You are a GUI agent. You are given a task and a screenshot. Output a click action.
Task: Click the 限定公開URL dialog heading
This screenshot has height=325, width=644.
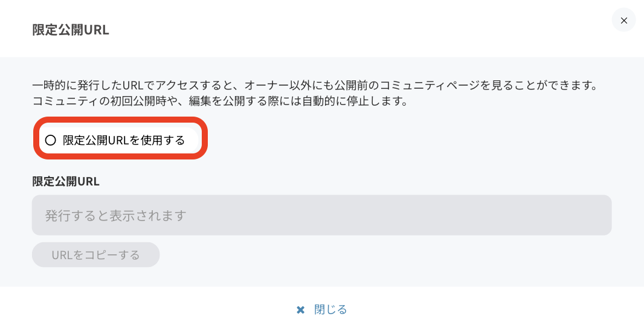71,30
